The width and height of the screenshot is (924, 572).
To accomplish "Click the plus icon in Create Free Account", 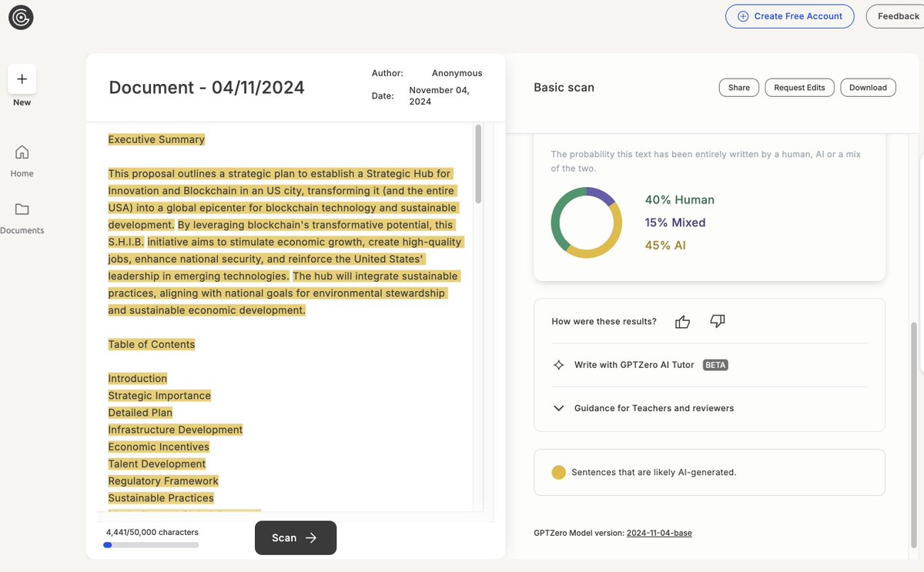I will [x=743, y=16].
